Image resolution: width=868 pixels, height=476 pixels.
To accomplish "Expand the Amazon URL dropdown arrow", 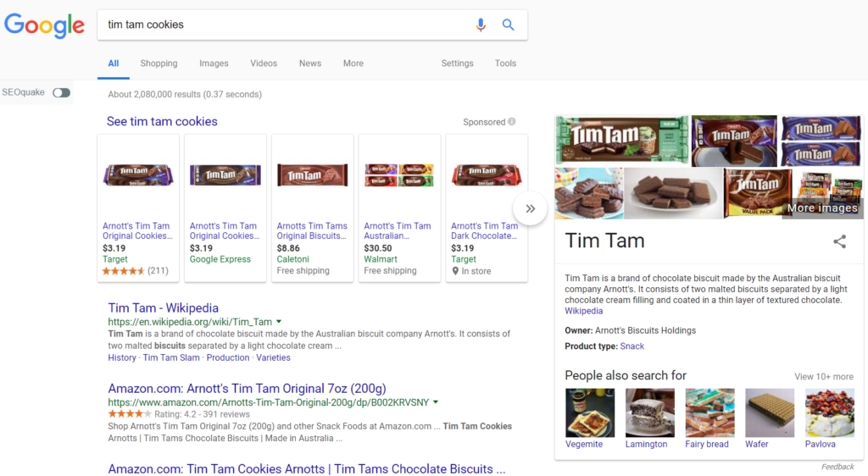I will pyautogui.click(x=436, y=402).
